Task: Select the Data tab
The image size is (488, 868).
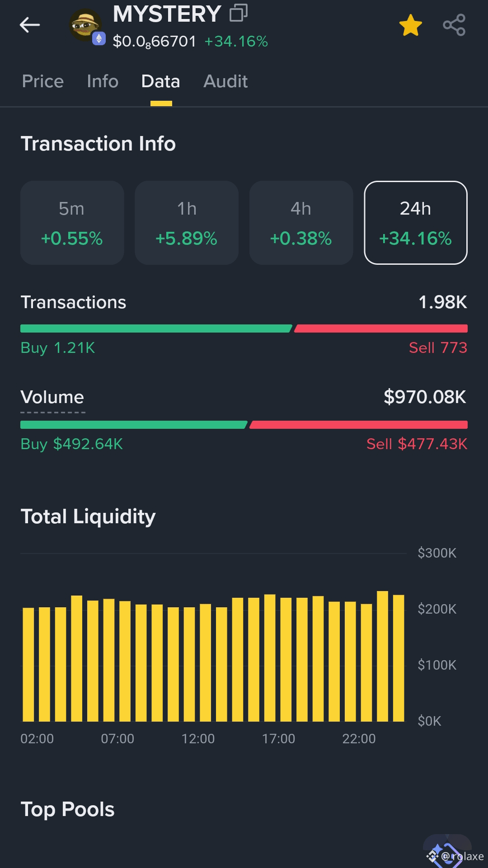Action: point(160,81)
